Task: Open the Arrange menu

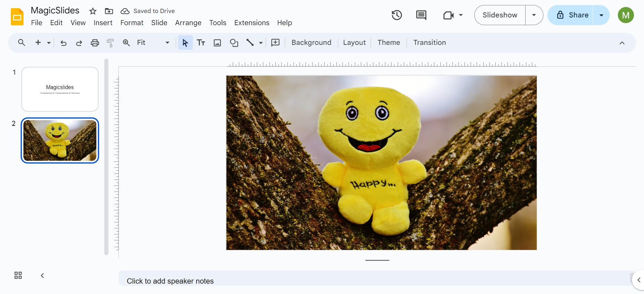Action: 188,23
